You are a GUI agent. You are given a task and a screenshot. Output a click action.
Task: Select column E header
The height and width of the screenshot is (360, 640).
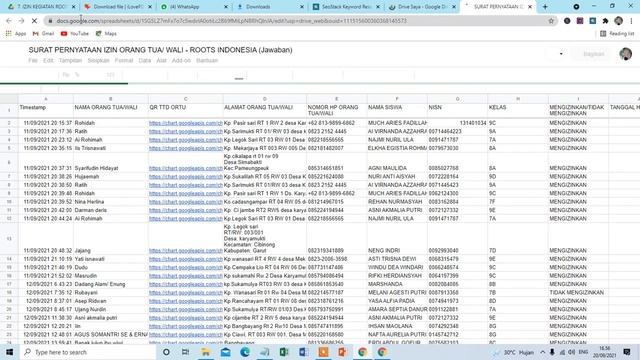coord(336,99)
